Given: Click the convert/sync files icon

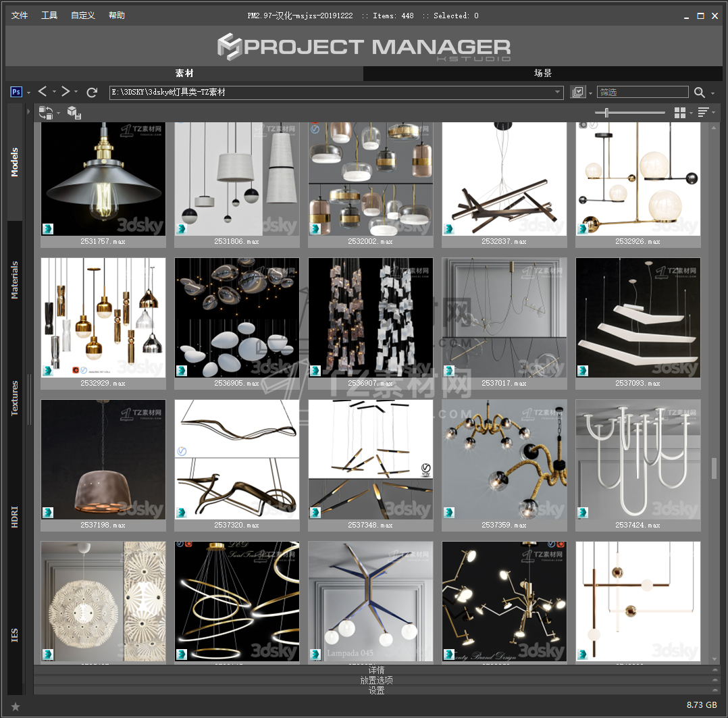Looking at the screenshot, I should (45, 112).
